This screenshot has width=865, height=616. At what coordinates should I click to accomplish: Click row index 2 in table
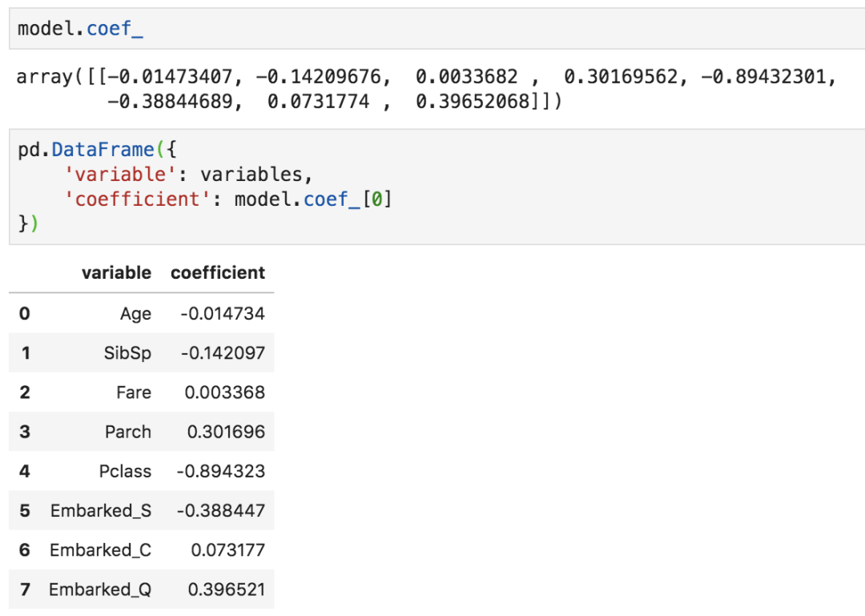(x=24, y=393)
